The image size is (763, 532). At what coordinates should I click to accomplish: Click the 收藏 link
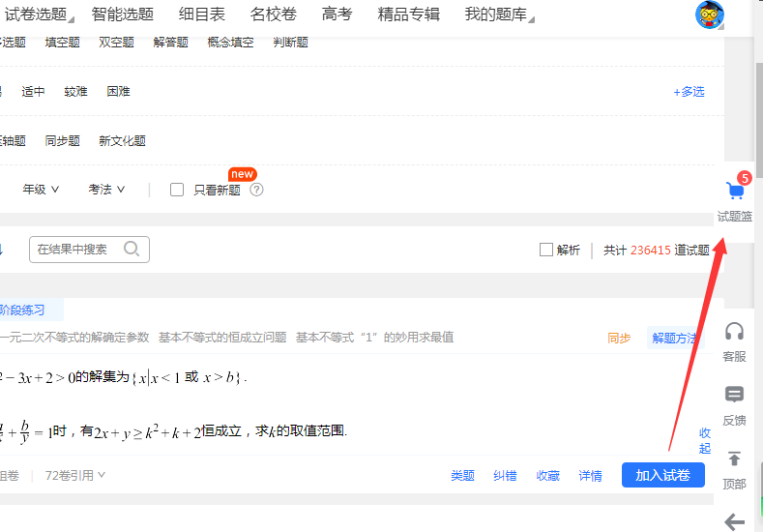point(548,476)
